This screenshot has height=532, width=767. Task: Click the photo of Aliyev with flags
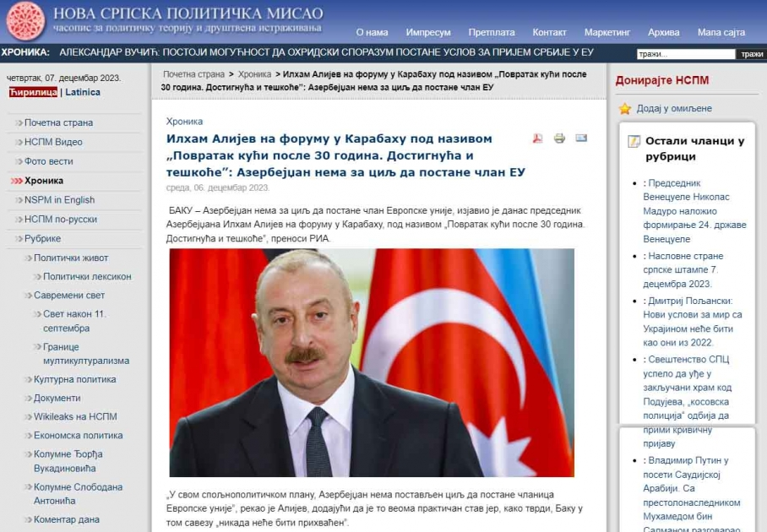pos(372,363)
